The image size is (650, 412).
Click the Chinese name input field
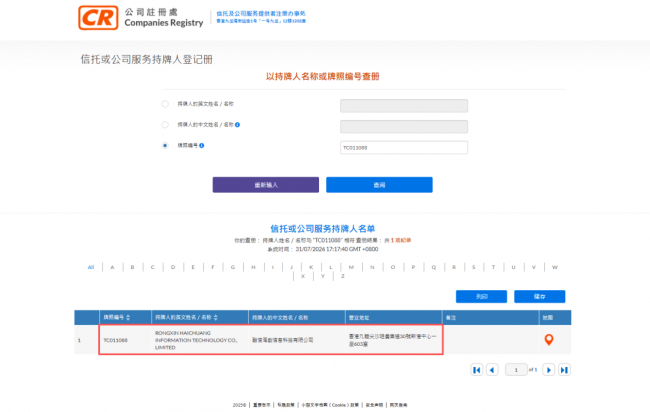[404, 126]
